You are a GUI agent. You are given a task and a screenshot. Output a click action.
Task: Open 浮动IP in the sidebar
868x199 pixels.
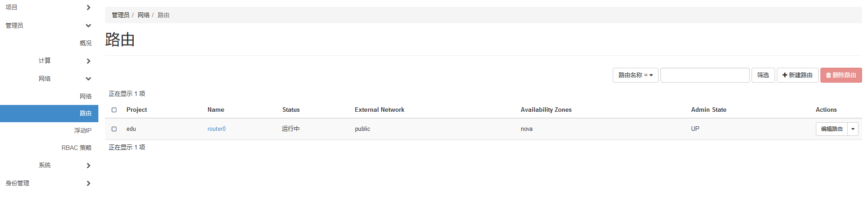[x=83, y=131]
